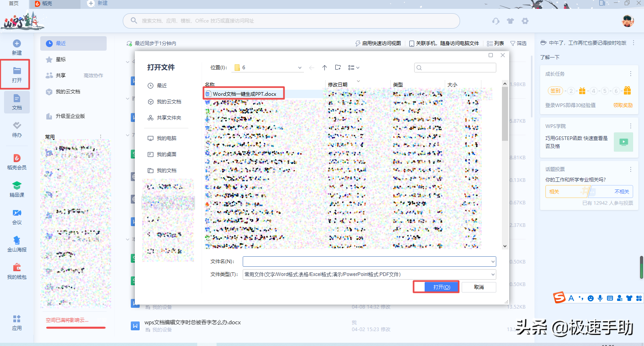Image resolution: width=644 pixels, height=346 pixels.
Task: Click the 打开 folder icon in left sidebar
Action: point(17,71)
